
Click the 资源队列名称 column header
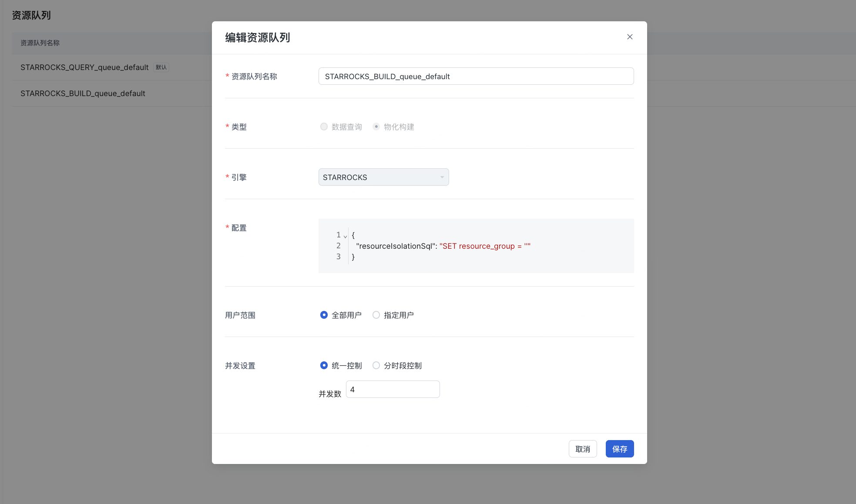coord(40,43)
